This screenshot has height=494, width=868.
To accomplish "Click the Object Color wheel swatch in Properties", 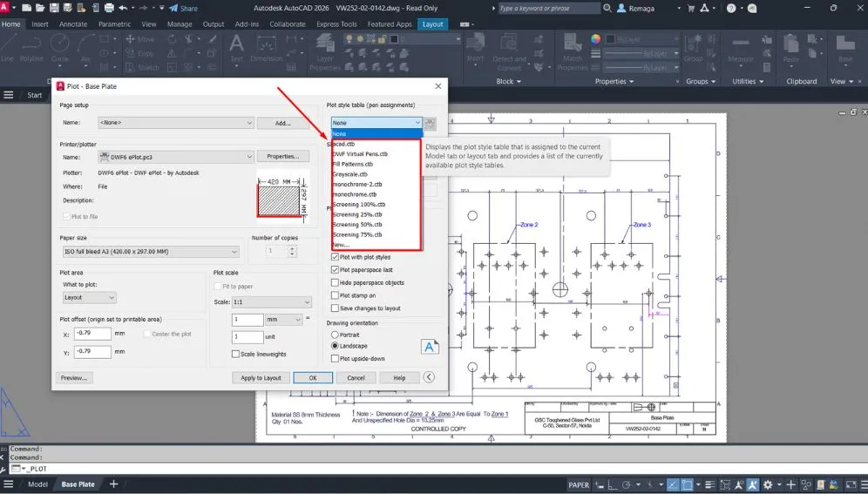I will coord(596,39).
